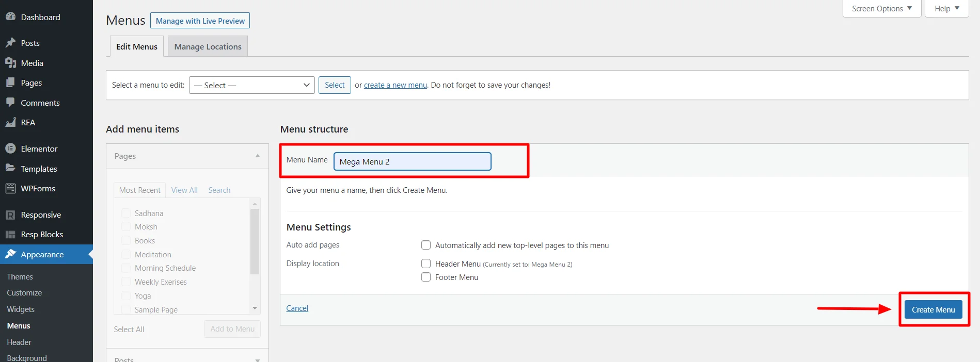Image resolution: width=980 pixels, height=362 pixels.
Task: Tick the Weekly Exerises page checkbox
Action: pyautogui.click(x=126, y=282)
